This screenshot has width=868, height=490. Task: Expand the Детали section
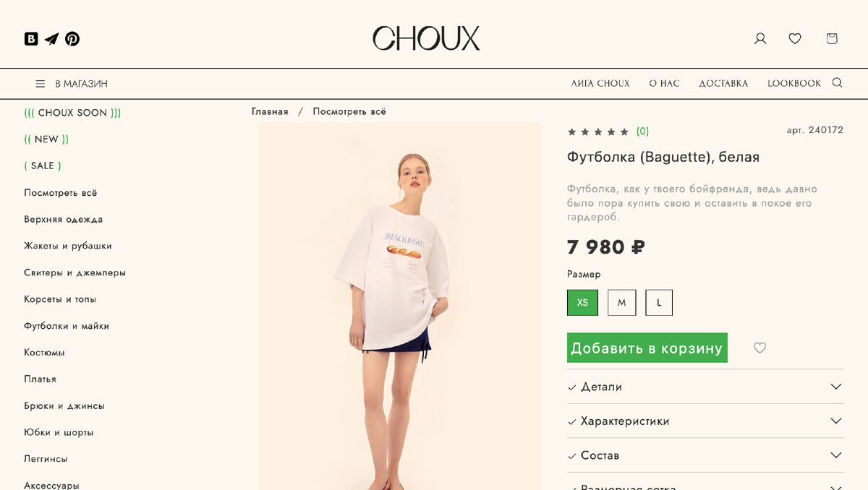coord(705,387)
